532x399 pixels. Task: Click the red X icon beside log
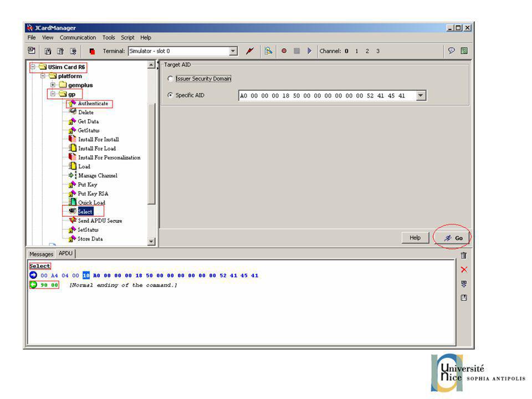(464, 270)
